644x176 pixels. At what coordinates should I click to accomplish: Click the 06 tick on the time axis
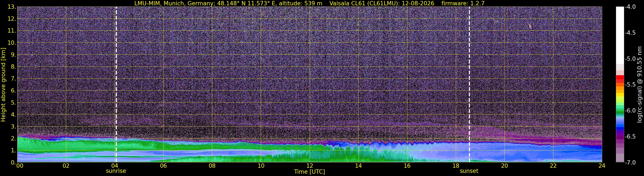(x=163, y=166)
